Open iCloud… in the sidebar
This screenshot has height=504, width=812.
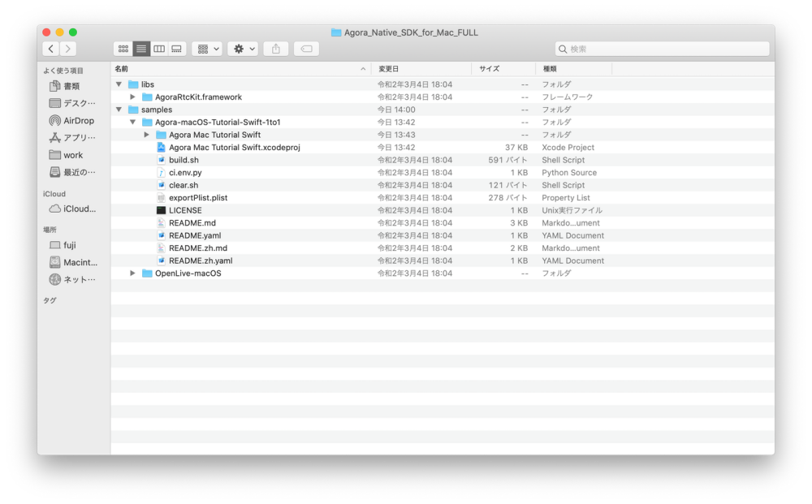[71, 209]
